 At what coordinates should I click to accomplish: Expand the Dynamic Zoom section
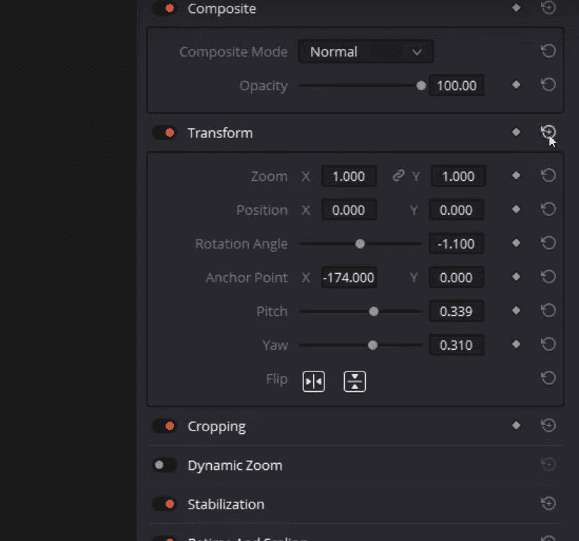pos(235,465)
